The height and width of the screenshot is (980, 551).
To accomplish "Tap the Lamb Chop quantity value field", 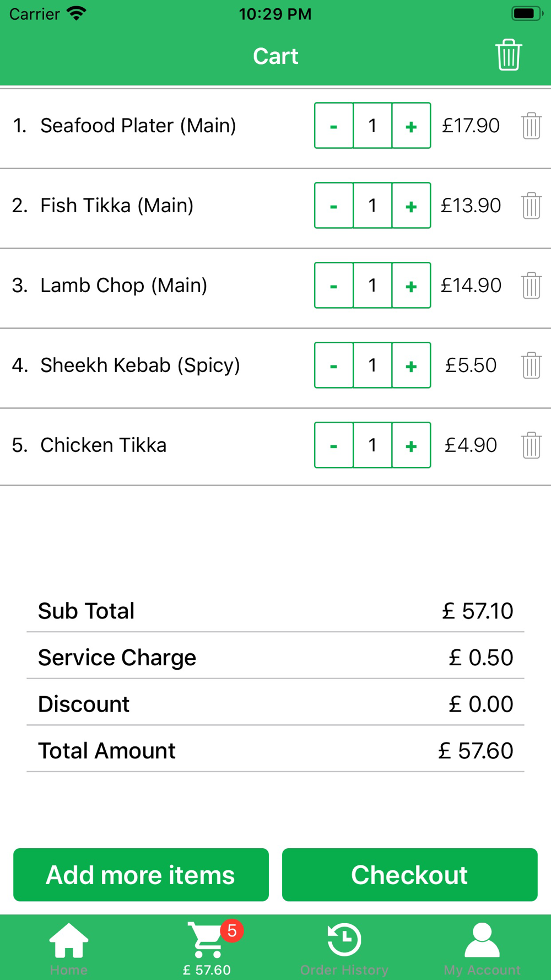I will click(x=372, y=286).
